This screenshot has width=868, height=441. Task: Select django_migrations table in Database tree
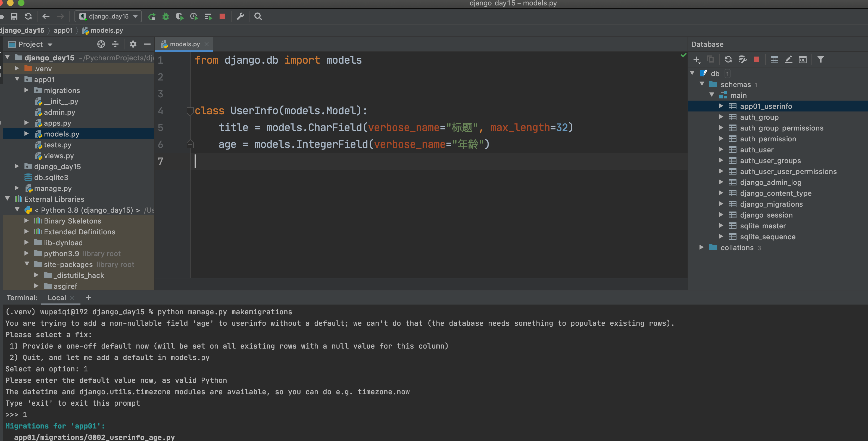tap(771, 204)
